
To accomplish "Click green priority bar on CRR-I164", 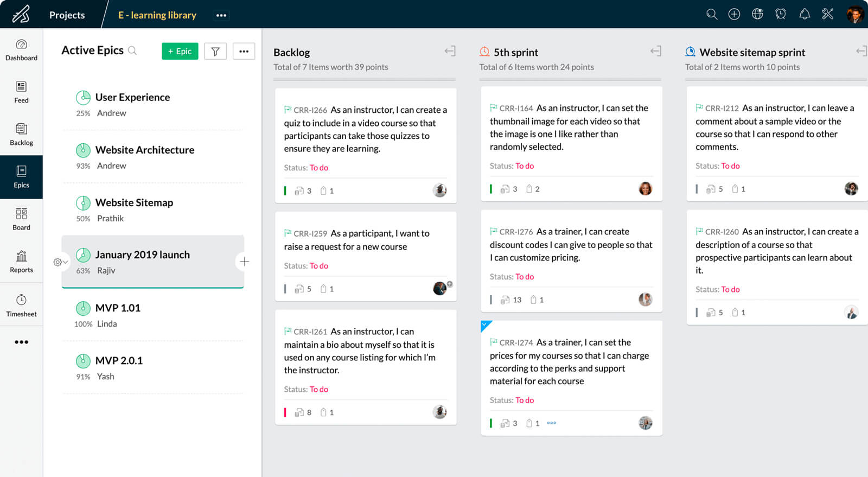I will 491,189.
